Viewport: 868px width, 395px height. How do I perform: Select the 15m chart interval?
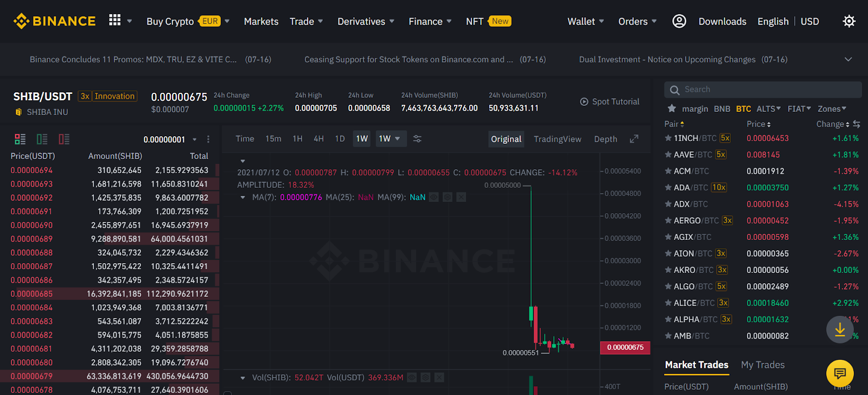tap(273, 139)
